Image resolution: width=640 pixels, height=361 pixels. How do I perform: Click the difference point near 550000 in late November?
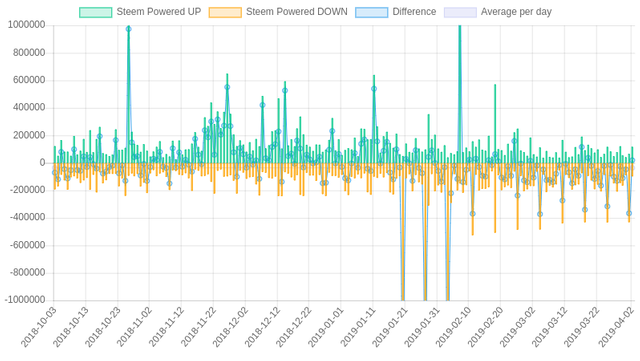(227, 87)
